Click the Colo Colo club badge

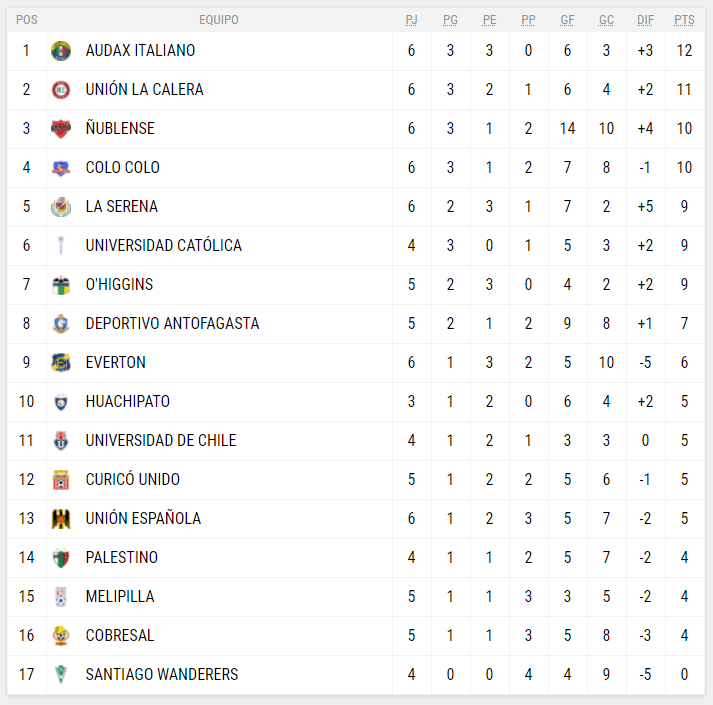coord(61,167)
